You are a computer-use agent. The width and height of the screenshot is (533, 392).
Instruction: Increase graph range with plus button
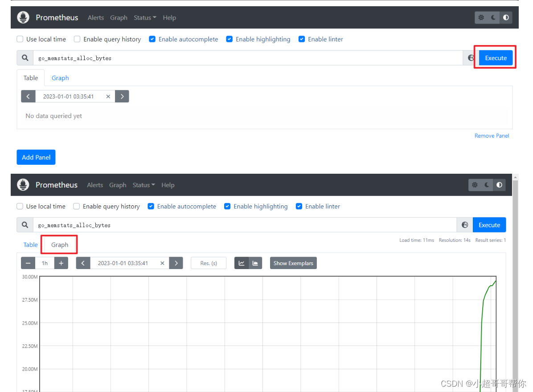pyautogui.click(x=61, y=263)
